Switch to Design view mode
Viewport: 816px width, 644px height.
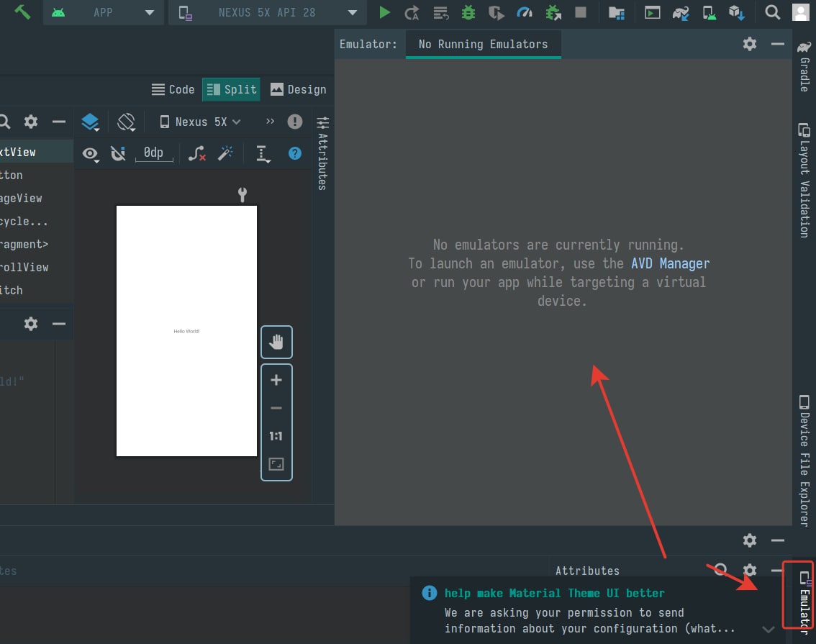tap(298, 89)
